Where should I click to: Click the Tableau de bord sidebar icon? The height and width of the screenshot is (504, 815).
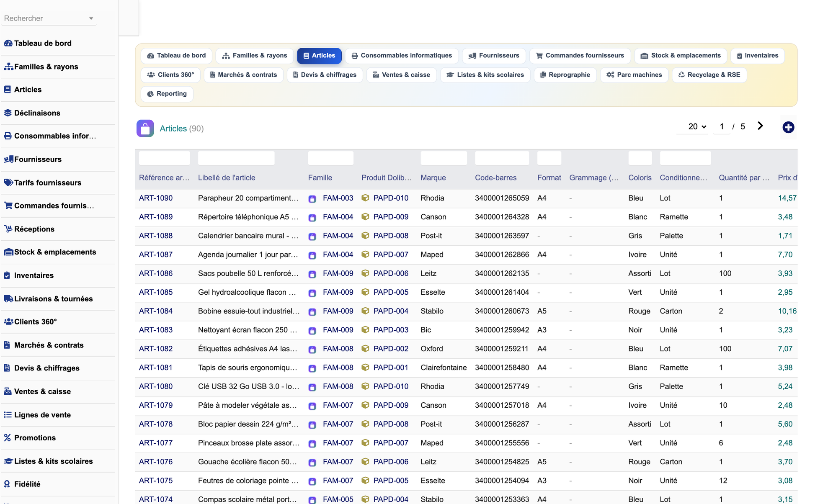click(8, 43)
